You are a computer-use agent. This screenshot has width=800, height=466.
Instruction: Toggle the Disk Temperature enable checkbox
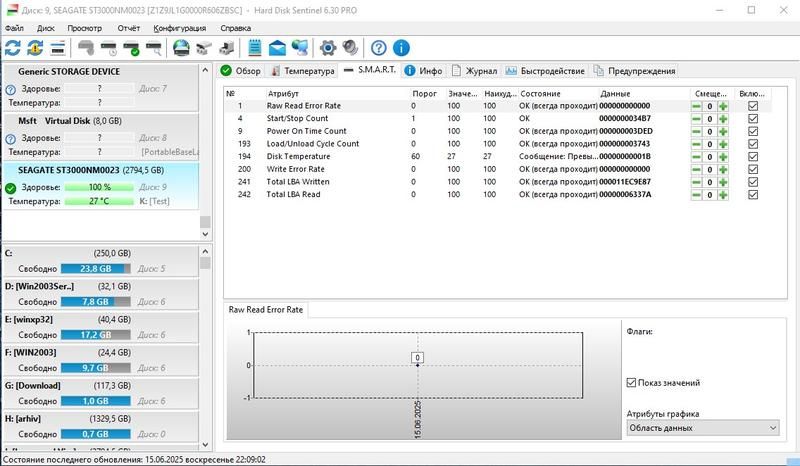(x=753, y=157)
